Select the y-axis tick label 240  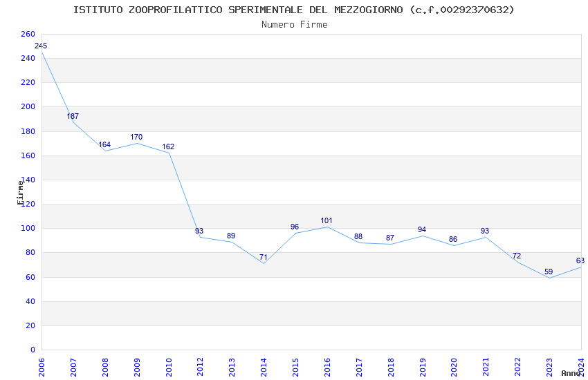[x=28, y=59]
